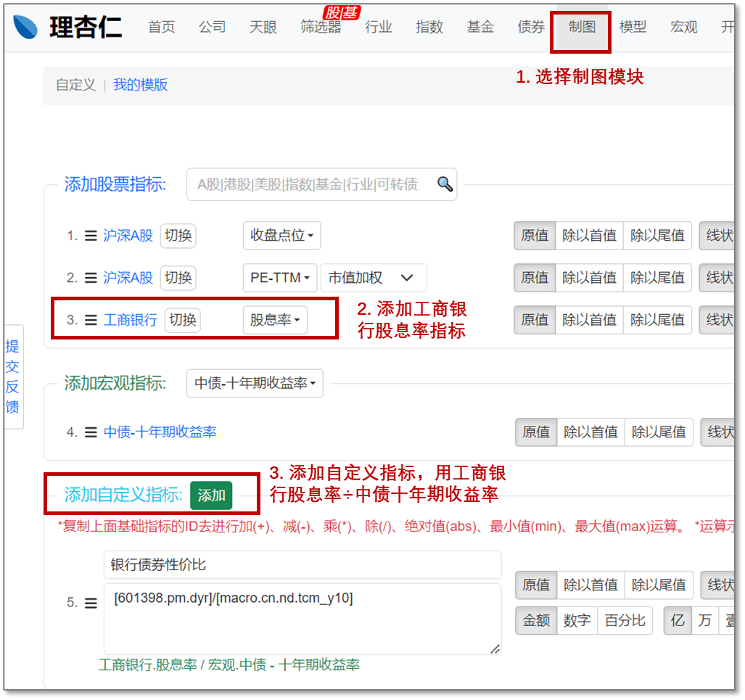Image resolution: width=745 pixels, height=700 pixels.
Task: Open the 基金 nav item
Action: pyautogui.click(x=480, y=27)
